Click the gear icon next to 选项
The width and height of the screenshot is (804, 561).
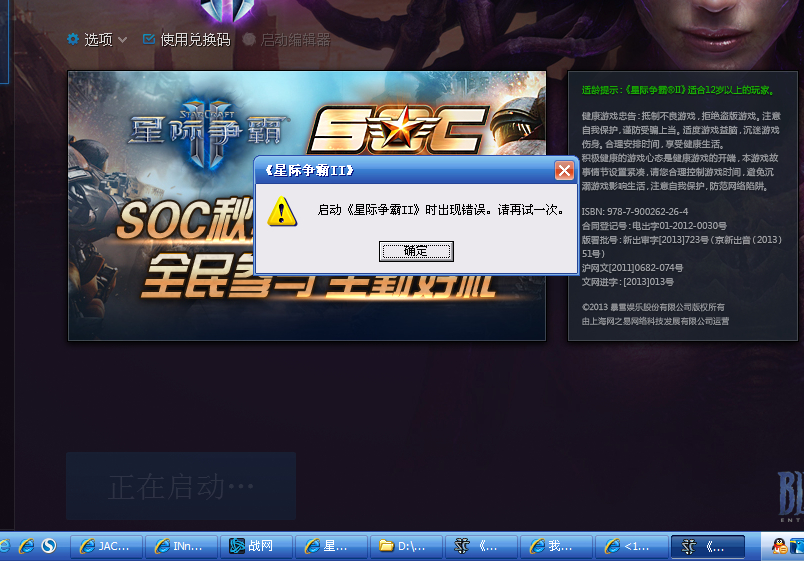pyautogui.click(x=73, y=39)
